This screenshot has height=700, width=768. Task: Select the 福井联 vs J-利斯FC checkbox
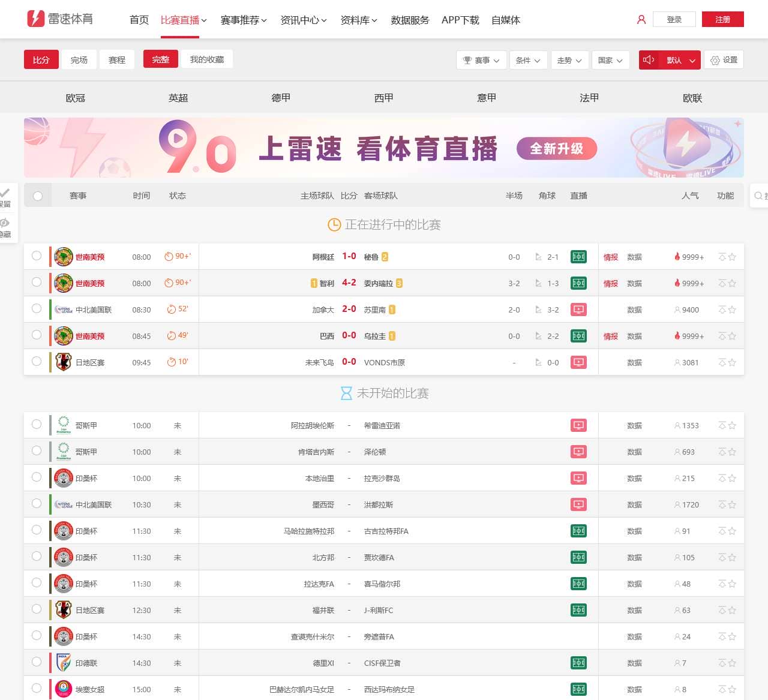[x=37, y=609]
